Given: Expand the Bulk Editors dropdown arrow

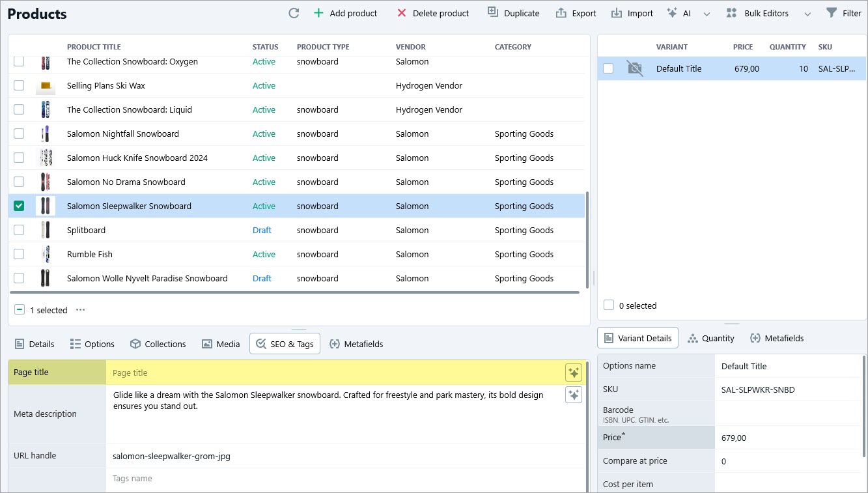Looking at the screenshot, I should pos(807,14).
